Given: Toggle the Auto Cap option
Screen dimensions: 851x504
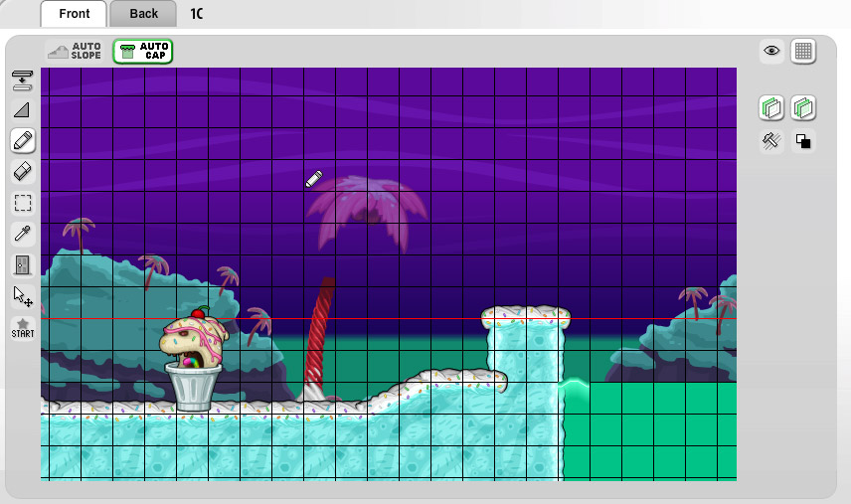Looking at the screenshot, I should tap(143, 51).
